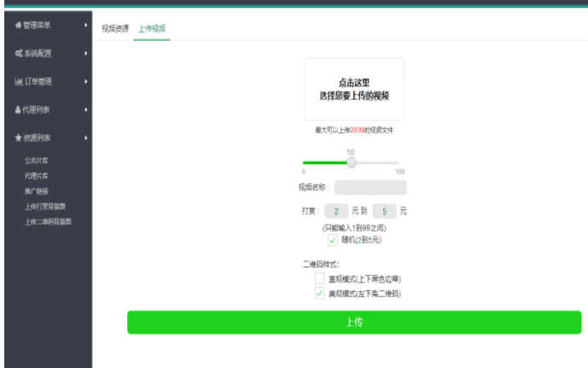
Task: Expand the 订单管理 arrow
Action: [x=86, y=81]
